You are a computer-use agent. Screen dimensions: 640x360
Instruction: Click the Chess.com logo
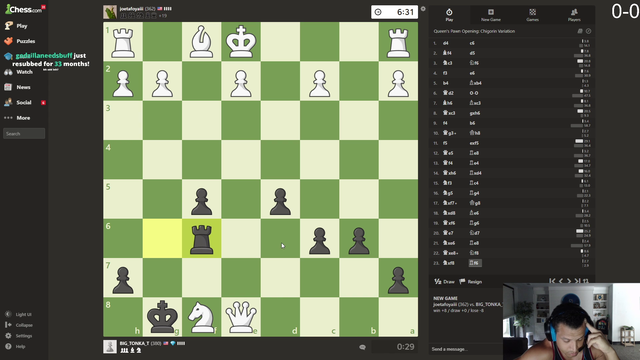click(x=24, y=9)
